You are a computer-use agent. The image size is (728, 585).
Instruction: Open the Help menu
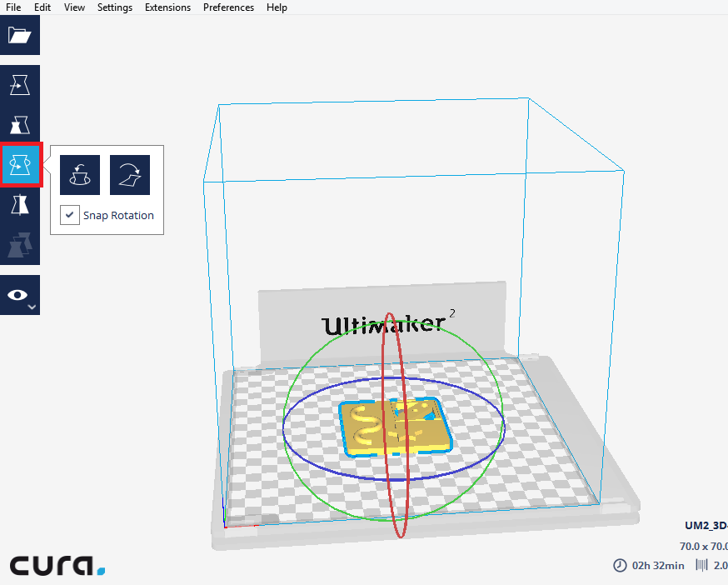click(x=277, y=7)
